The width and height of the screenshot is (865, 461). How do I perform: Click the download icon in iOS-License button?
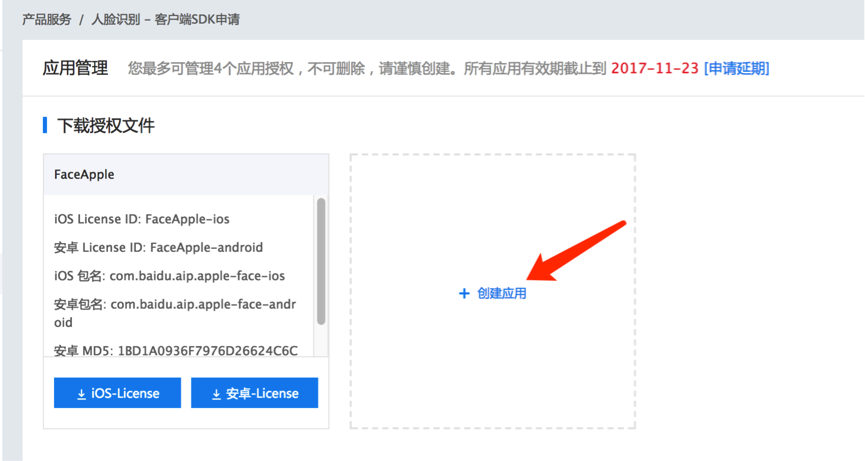pos(81,394)
